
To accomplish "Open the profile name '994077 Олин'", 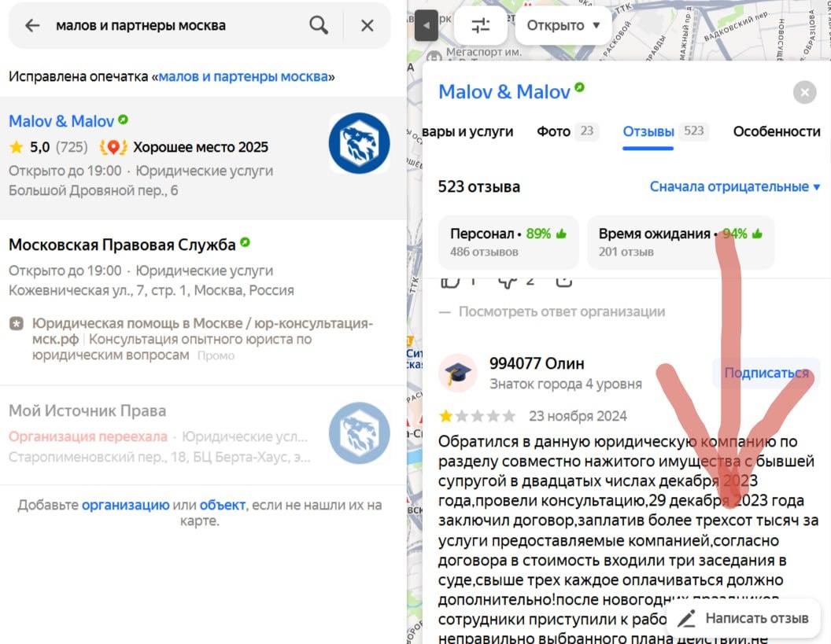I will [x=537, y=364].
